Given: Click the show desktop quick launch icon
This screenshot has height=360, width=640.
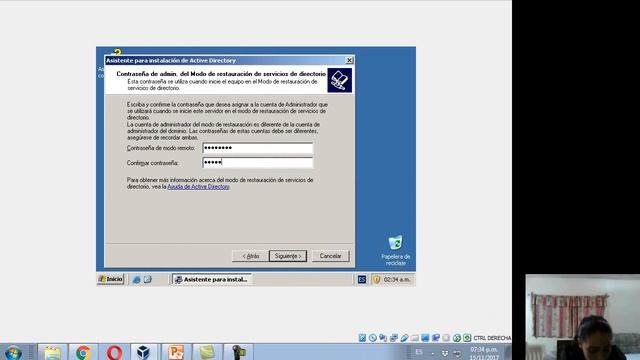Looking at the screenshot, I should click(147, 279).
